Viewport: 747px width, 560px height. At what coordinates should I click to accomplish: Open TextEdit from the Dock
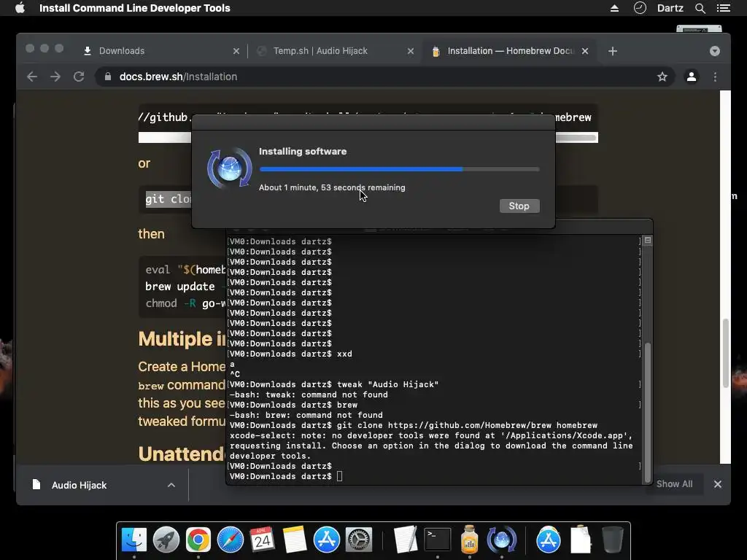[x=406, y=540]
